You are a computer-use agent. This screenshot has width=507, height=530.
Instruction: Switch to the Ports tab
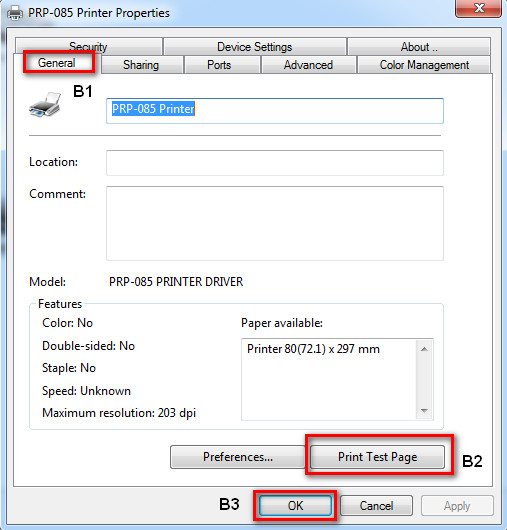(x=219, y=65)
